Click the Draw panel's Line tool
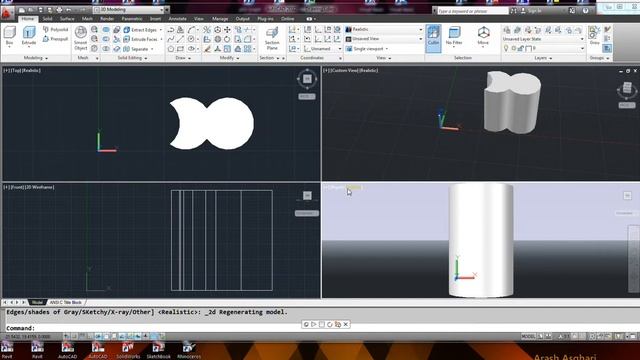The height and width of the screenshot is (360, 640). [x=180, y=39]
